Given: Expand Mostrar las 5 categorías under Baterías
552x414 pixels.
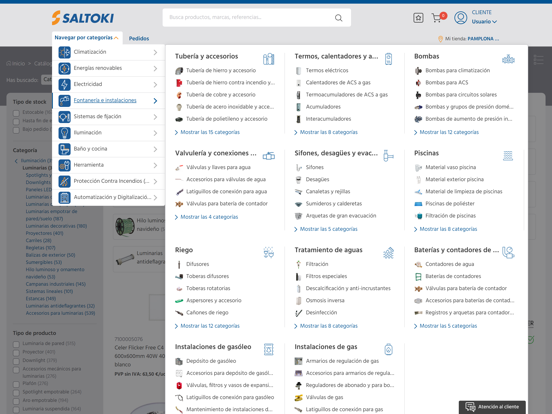Looking at the screenshot, I should (446, 326).
